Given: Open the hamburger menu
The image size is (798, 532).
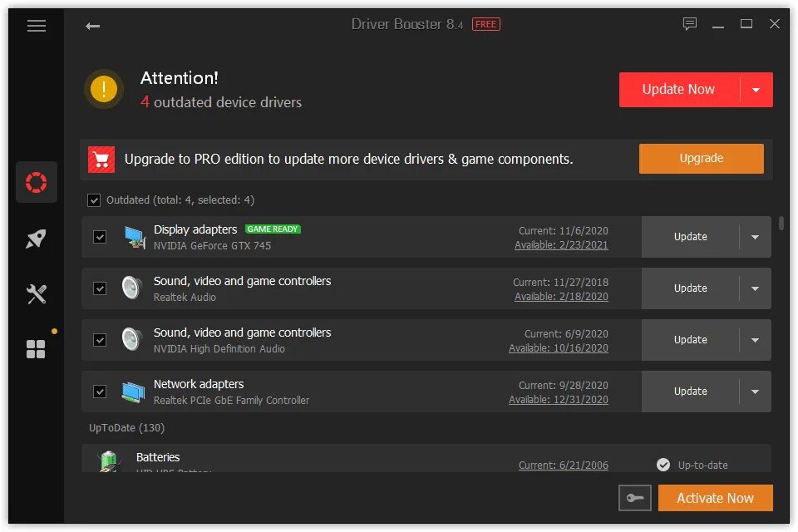Looking at the screenshot, I should click(x=36, y=26).
